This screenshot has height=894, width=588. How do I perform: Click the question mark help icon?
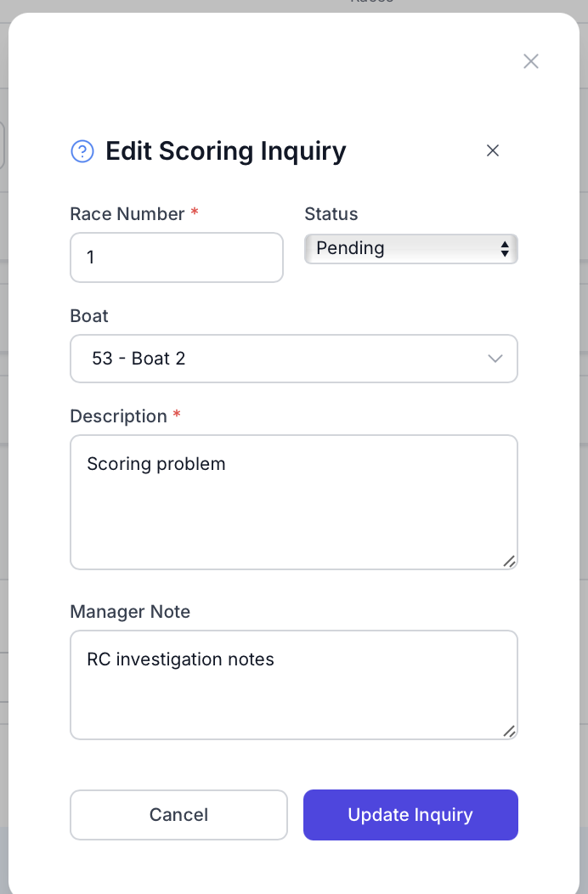click(82, 151)
